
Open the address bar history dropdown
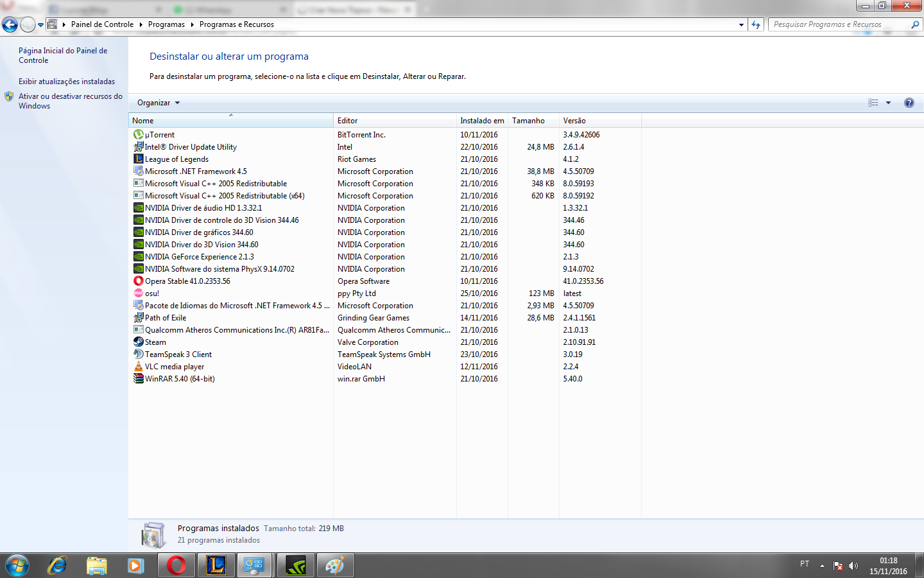(x=741, y=24)
